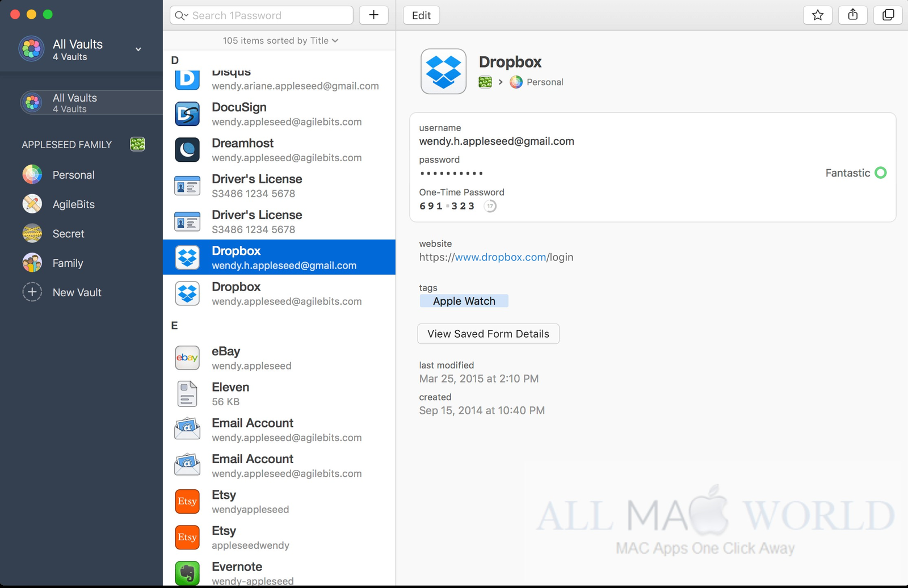
Task: Select Eleven 56 KB row text
Action: [x=225, y=402]
